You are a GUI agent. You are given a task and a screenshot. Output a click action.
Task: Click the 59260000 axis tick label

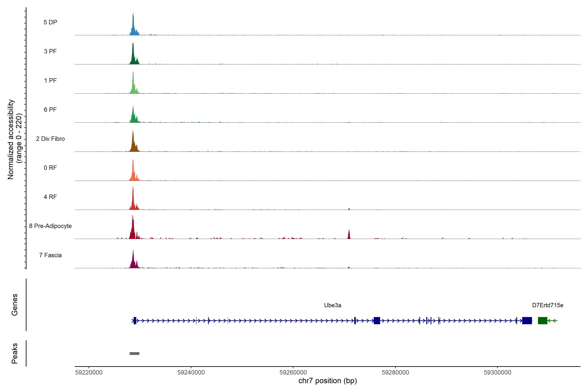coord(293,372)
